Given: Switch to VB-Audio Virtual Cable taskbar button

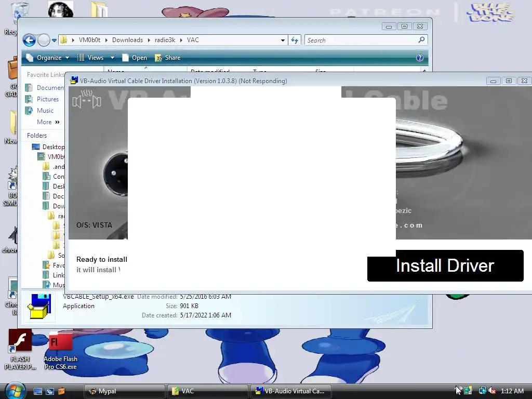Looking at the screenshot, I should [291, 391].
